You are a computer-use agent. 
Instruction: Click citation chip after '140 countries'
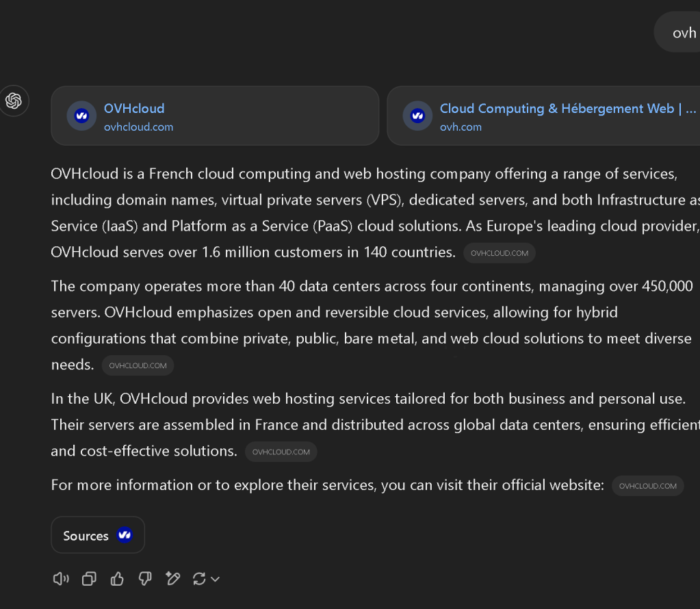pos(500,253)
